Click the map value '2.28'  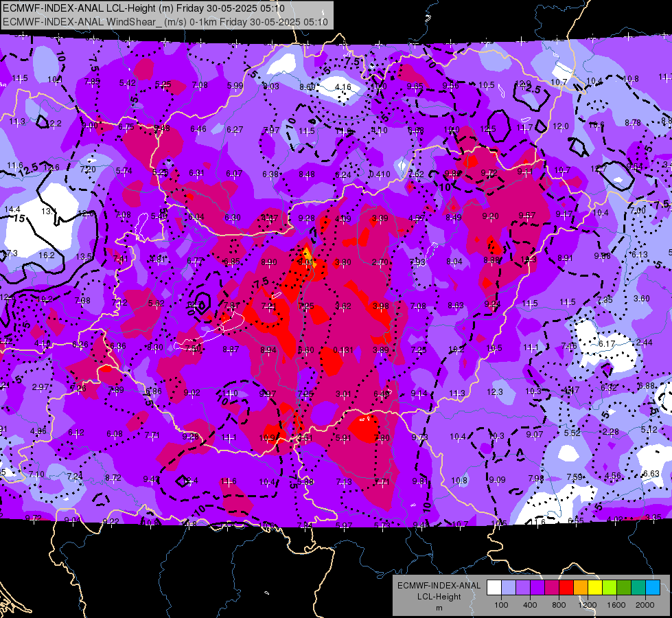pos(610,431)
